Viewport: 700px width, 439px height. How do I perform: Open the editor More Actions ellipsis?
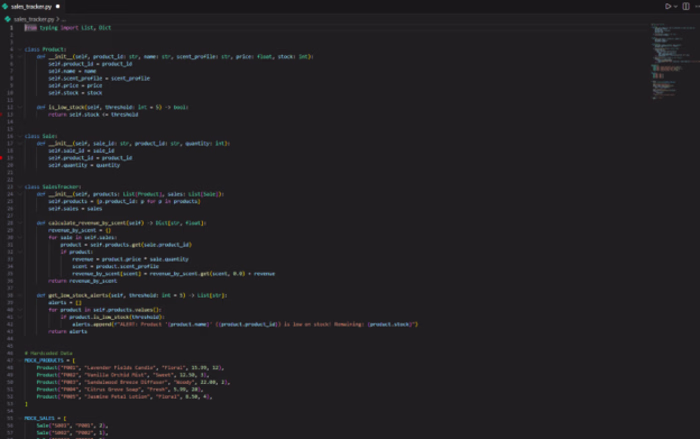pos(697,6)
